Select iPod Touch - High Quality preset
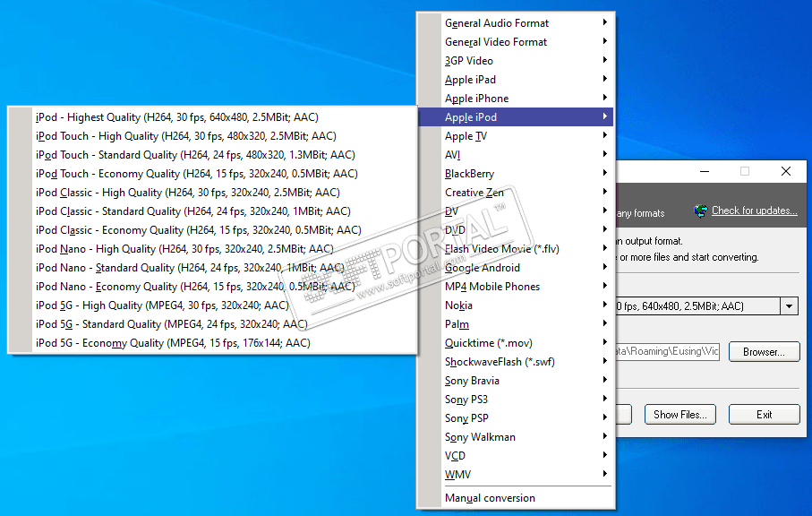The image size is (812, 516). click(x=212, y=136)
